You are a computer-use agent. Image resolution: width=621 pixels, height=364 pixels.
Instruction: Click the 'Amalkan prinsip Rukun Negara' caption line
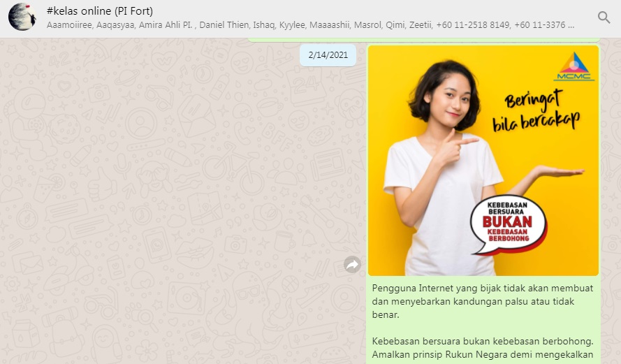coord(483,354)
